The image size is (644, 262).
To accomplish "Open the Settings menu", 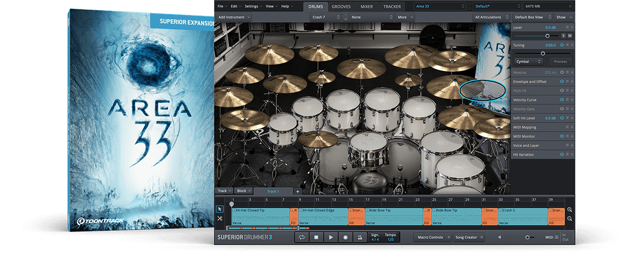I will click(x=253, y=6).
